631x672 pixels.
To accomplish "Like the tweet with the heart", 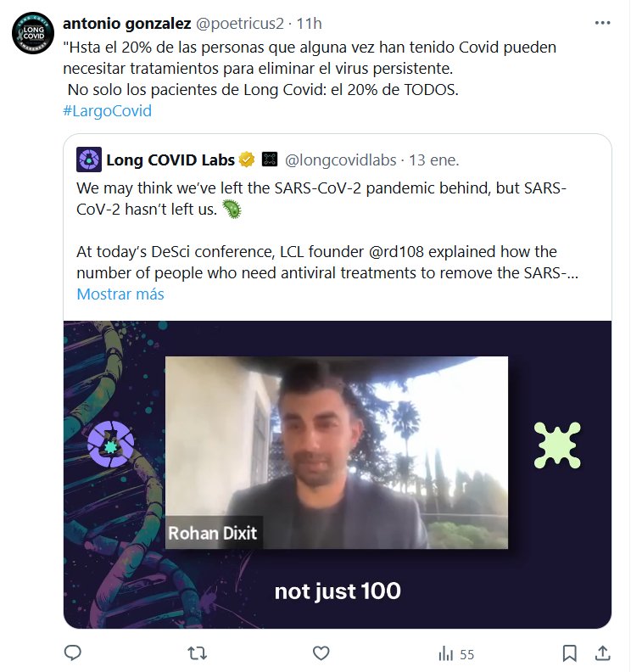I will pos(321,653).
